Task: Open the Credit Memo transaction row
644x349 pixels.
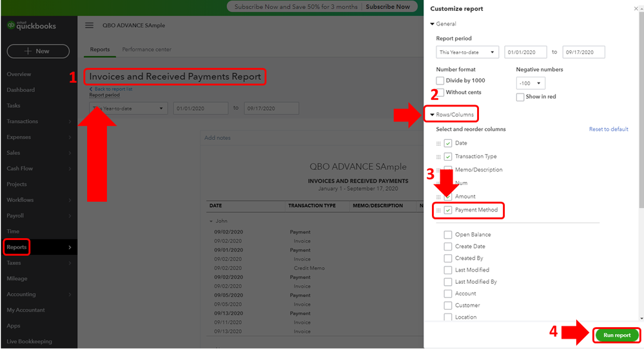Action: point(309,268)
